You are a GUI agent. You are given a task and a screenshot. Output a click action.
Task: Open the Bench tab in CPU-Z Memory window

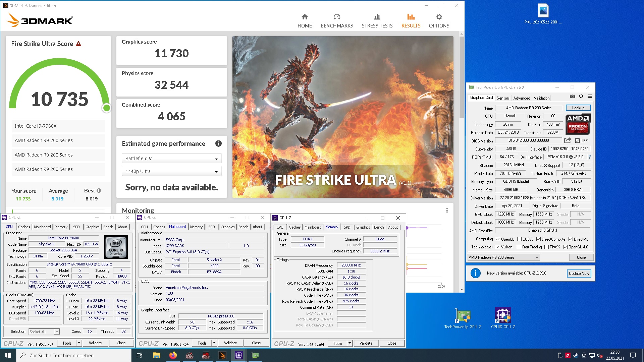tap(379, 227)
